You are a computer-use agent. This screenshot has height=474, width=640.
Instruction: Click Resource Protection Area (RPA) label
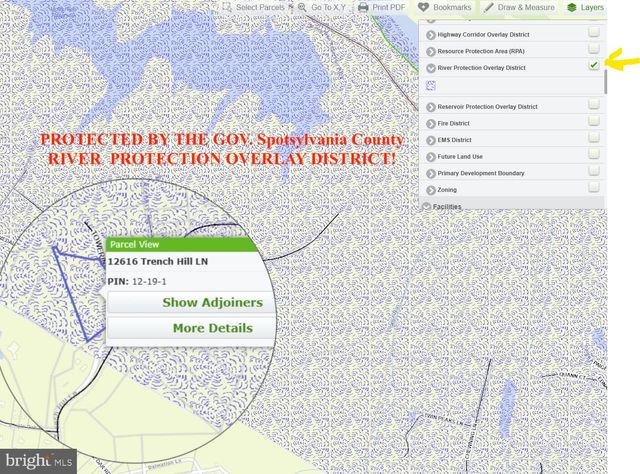481,51
